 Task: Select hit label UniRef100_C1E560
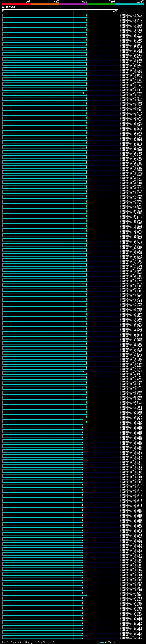[x=131, y=45]
